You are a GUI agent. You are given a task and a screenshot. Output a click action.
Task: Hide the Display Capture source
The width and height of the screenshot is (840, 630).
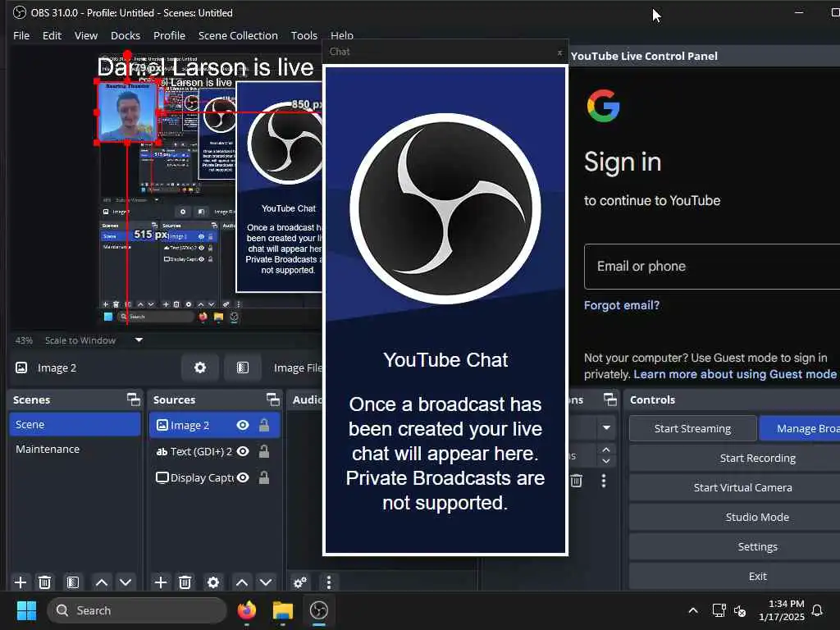[x=243, y=477]
